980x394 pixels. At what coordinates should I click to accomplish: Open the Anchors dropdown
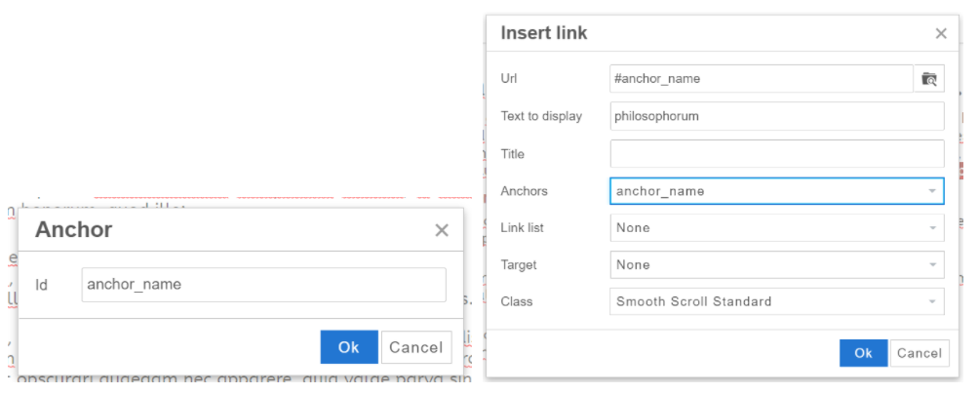click(x=776, y=191)
